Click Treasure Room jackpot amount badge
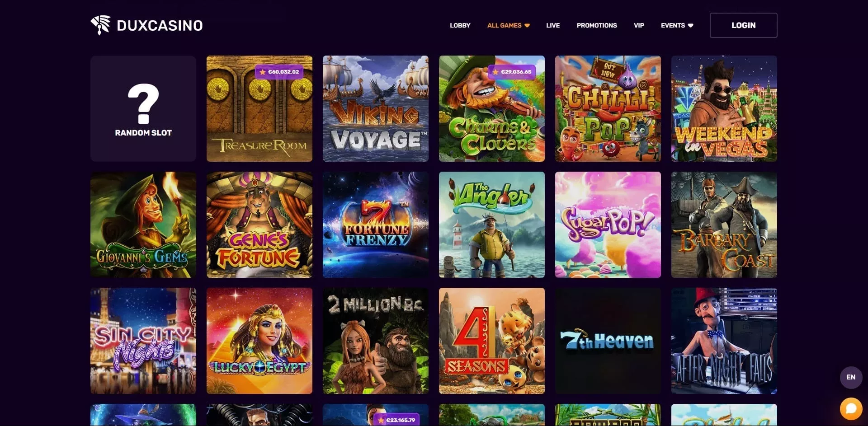This screenshot has width=868, height=426. pyautogui.click(x=279, y=72)
